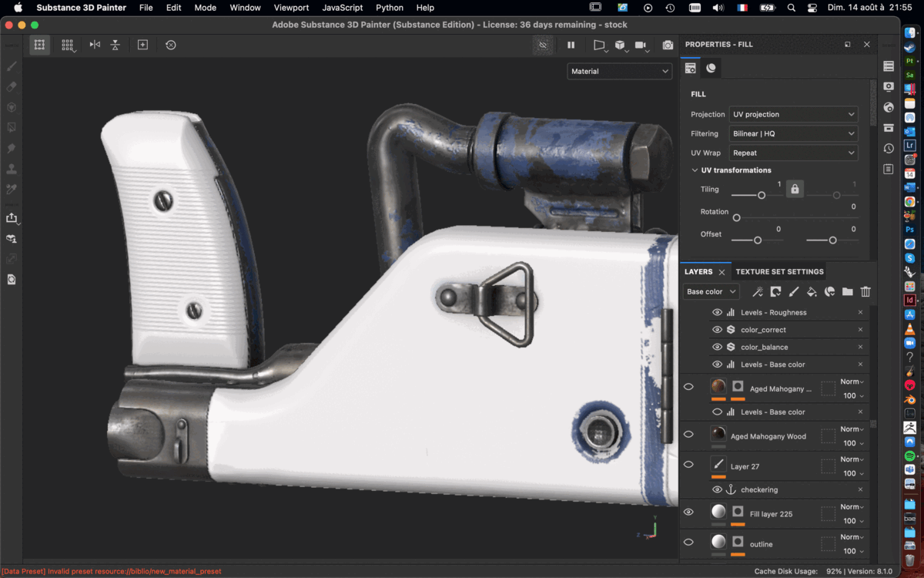Image resolution: width=924 pixels, height=578 pixels.
Task: Toggle the Tiling lock in UV transformations
Action: tap(794, 188)
